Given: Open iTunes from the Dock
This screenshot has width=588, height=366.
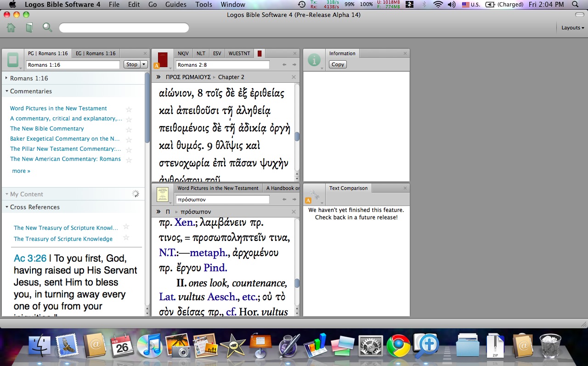Looking at the screenshot, I should pos(149,346).
